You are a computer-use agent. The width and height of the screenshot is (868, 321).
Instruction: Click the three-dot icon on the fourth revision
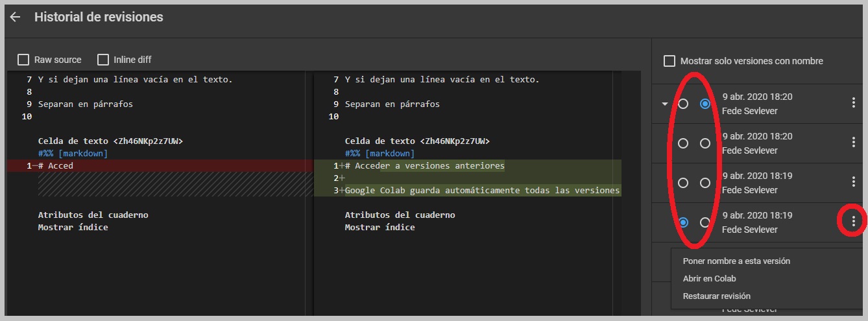pos(853,222)
